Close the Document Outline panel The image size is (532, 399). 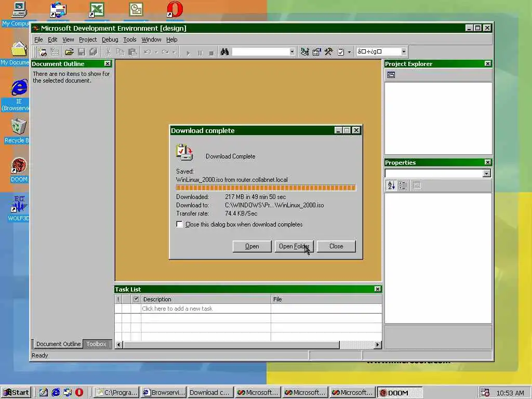coord(108,64)
